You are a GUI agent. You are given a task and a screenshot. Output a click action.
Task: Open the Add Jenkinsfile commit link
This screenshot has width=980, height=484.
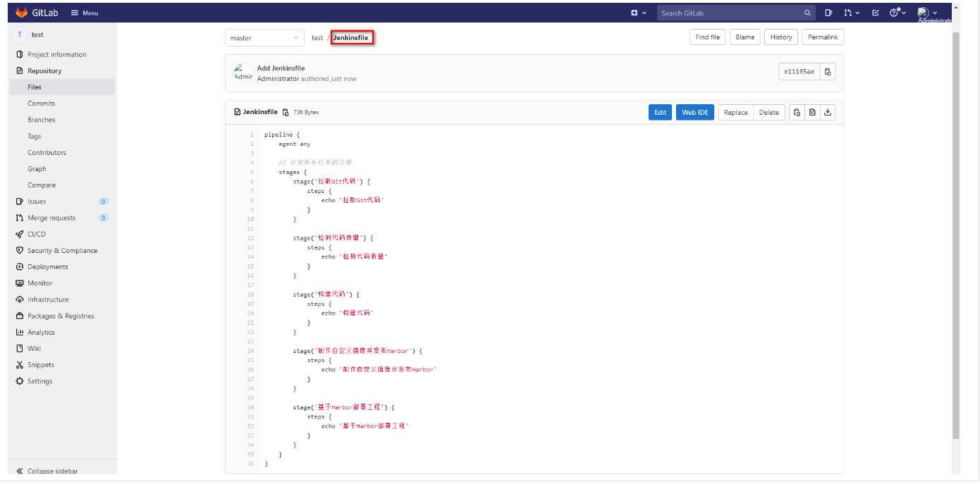pyautogui.click(x=281, y=68)
